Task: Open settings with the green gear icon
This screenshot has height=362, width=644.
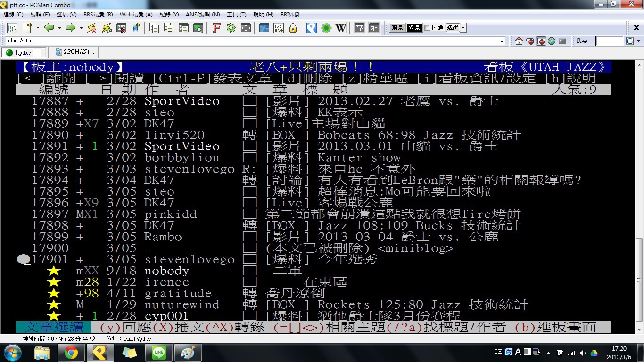Action: [231, 28]
